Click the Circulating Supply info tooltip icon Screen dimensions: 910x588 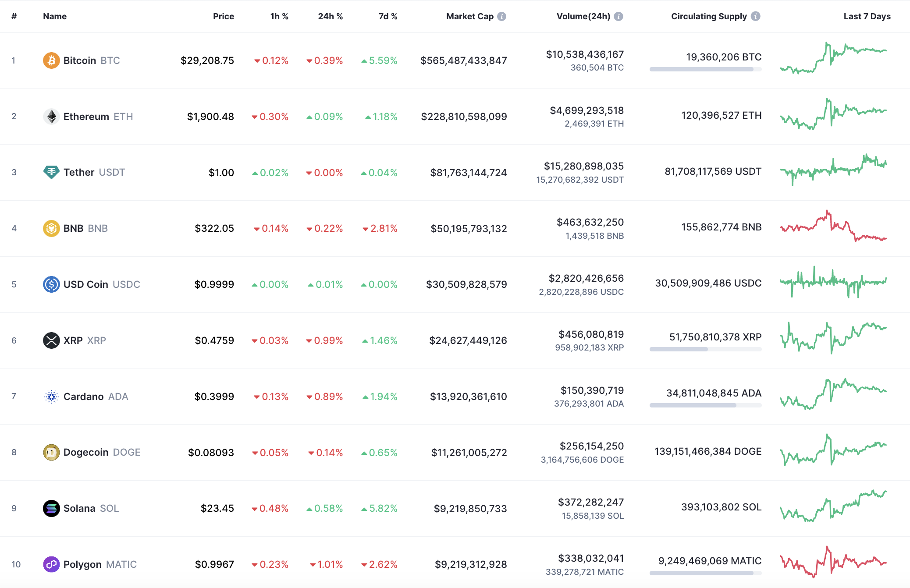(x=755, y=16)
